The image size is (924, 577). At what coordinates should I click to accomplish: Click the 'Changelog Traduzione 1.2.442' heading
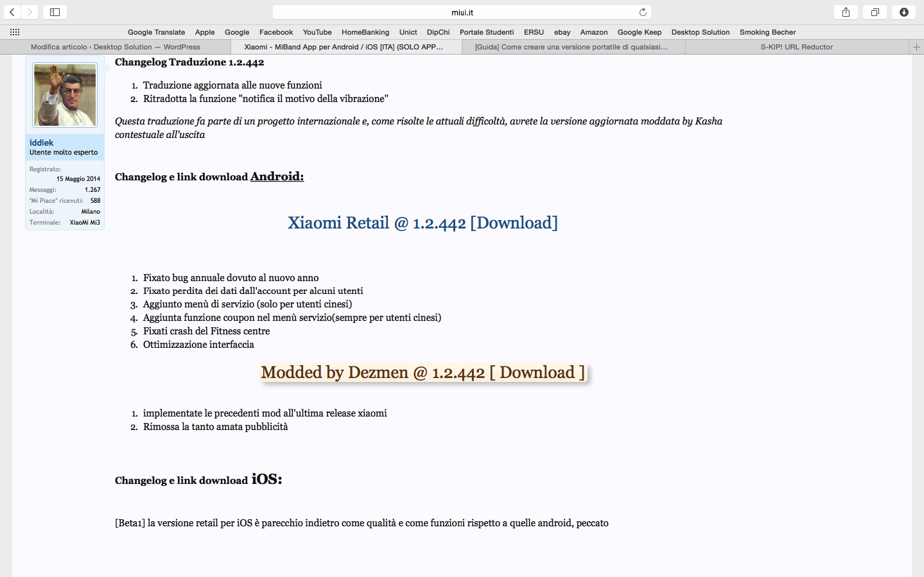pyautogui.click(x=189, y=62)
